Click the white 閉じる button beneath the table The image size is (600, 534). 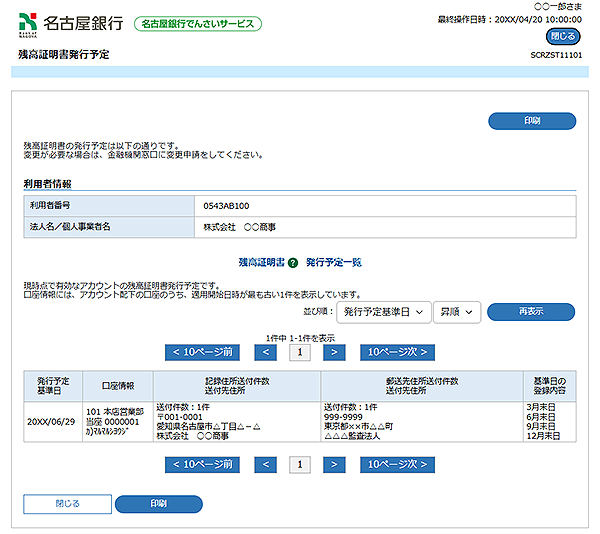pos(67,503)
